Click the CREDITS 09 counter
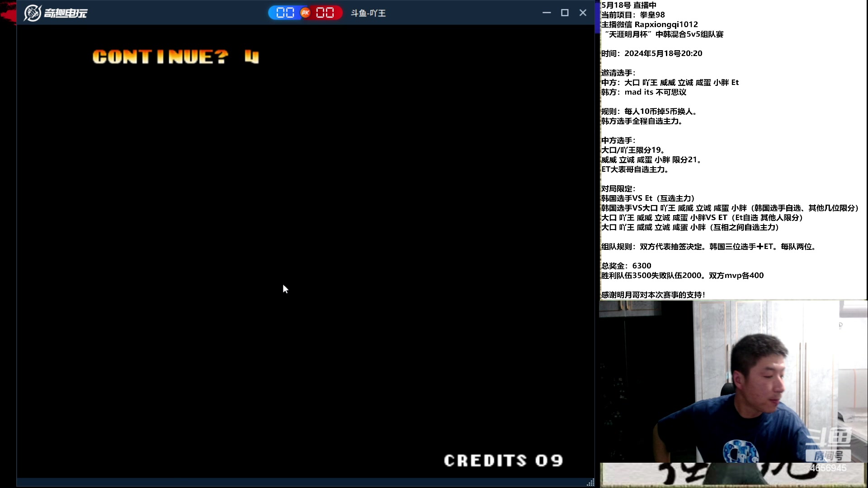 [x=504, y=460]
